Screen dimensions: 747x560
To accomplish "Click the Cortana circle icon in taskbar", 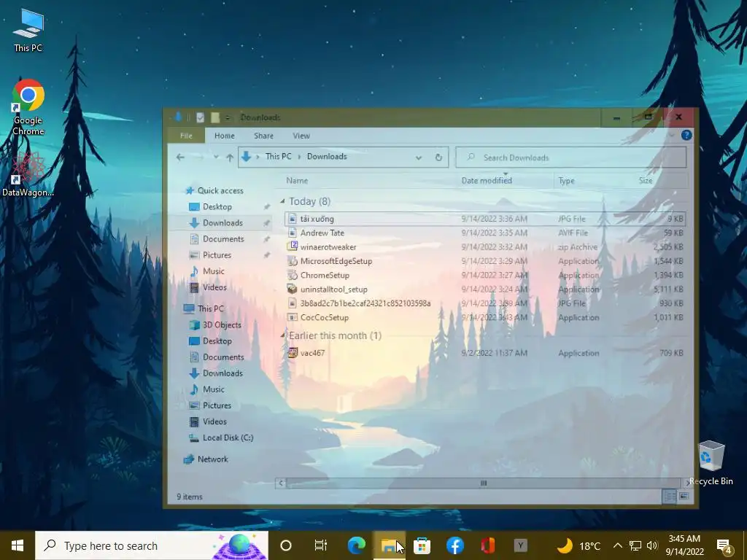I will 286,545.
